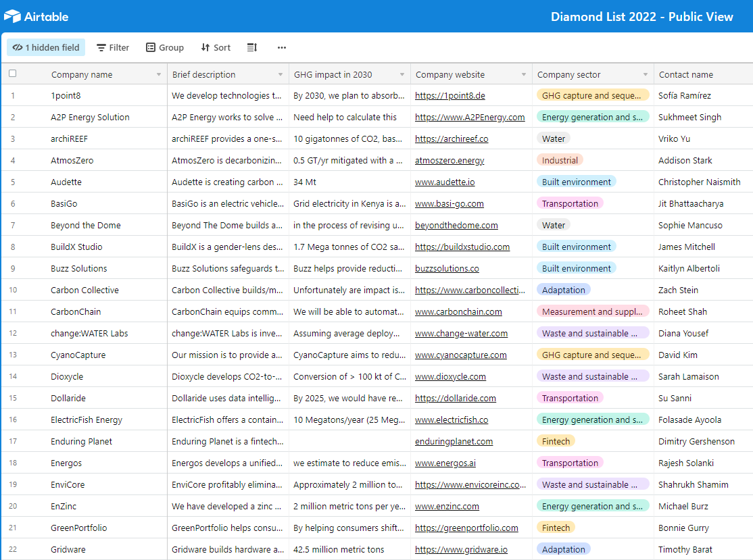Click the empty GHG impact cell for Enduring Planet
The height and width of the screenshot is (560, 753).
(x=349, y=441)
